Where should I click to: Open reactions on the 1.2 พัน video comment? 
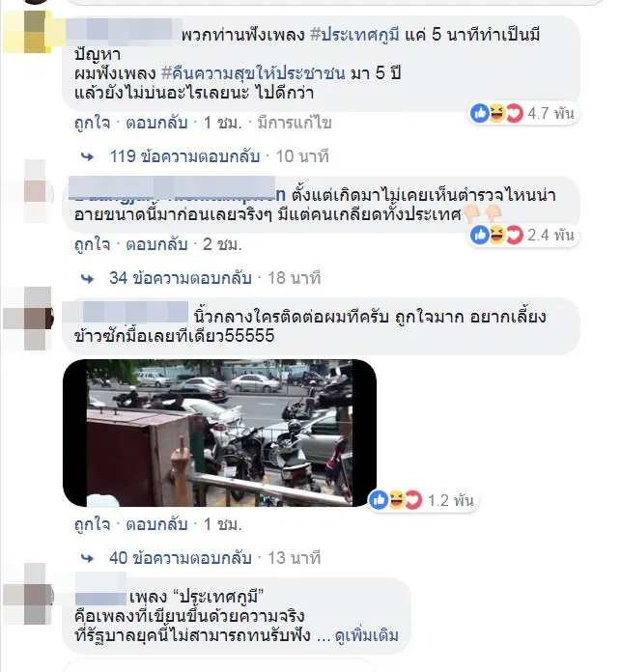[x=422, y=500]
